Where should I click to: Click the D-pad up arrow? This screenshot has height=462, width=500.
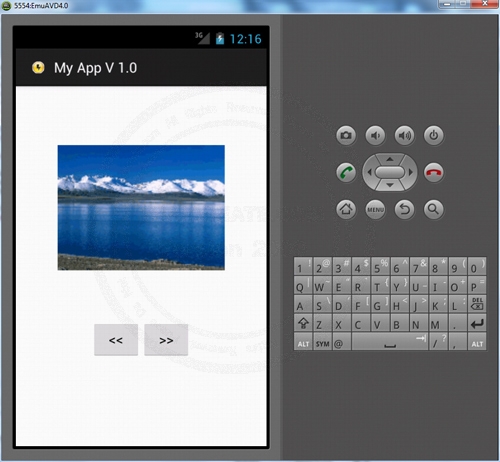click(x=390, y=159)
